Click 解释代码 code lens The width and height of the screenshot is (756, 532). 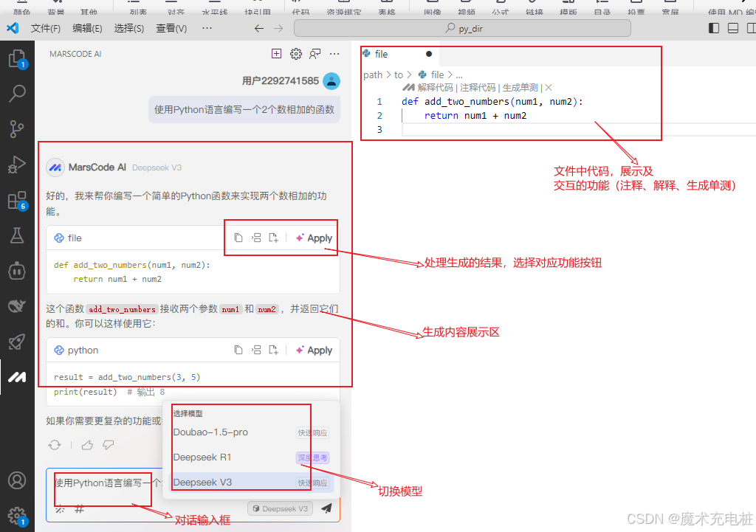tap(436, 88)
